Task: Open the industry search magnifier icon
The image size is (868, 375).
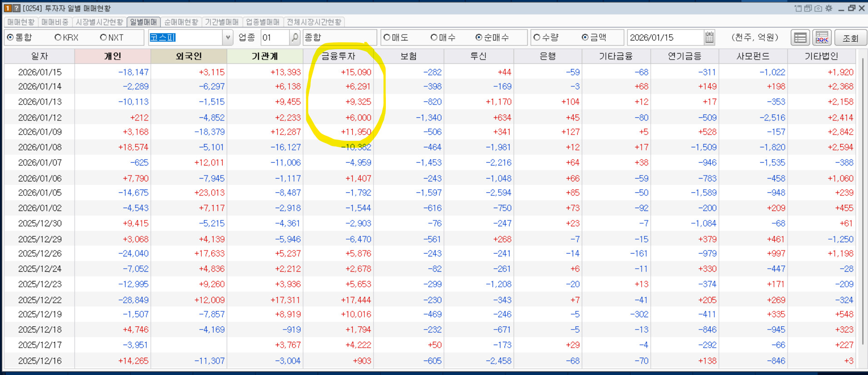Action: [x=295, y=37]
